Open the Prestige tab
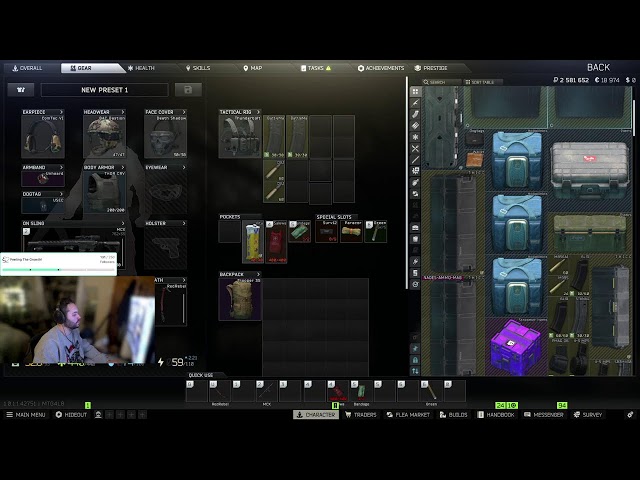 click(x=431, y=68)
